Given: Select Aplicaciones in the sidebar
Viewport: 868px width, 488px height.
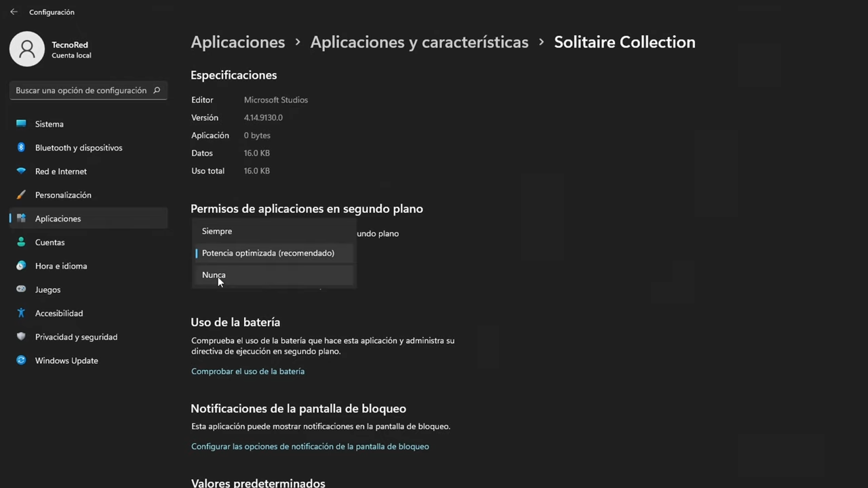Looking at the screenshot, I should pyautogui.click(x=58, y=218).
